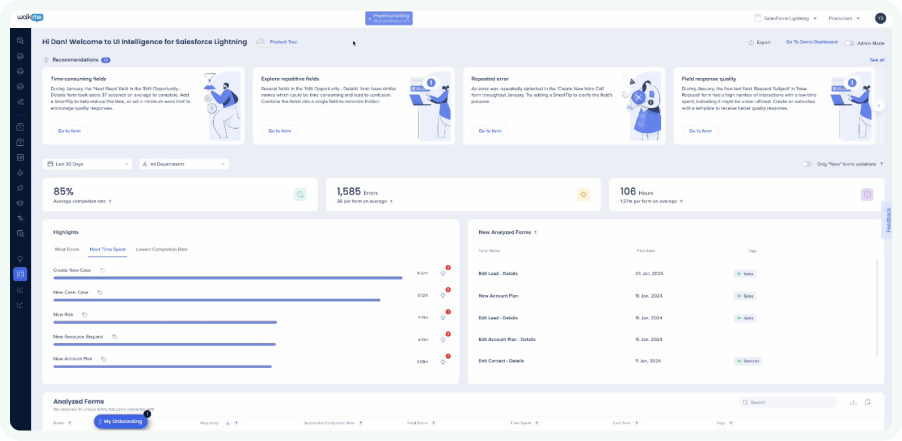Open the YS user avatar menu
The height and width of the screenshot is (441, 902).
click(880, 18)
